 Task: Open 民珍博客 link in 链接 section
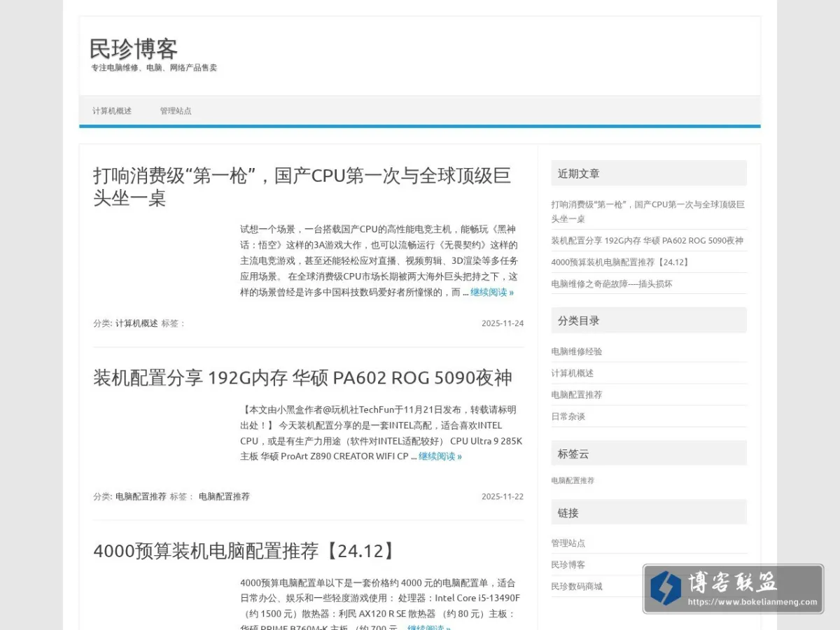568,565
